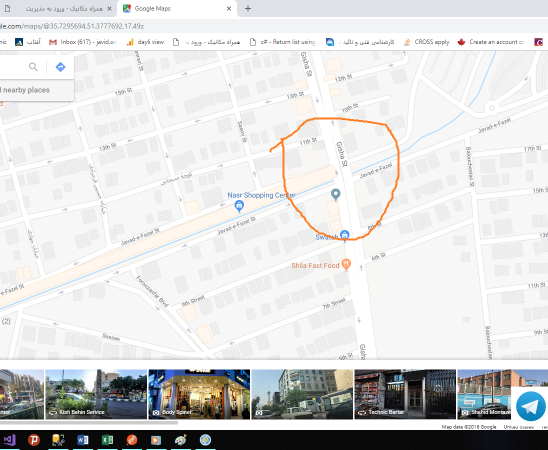Click the photo strip horizontal scrollbar
Viewport: 548px width, 450px height.
pyautogui.click(x=89, y=423)
